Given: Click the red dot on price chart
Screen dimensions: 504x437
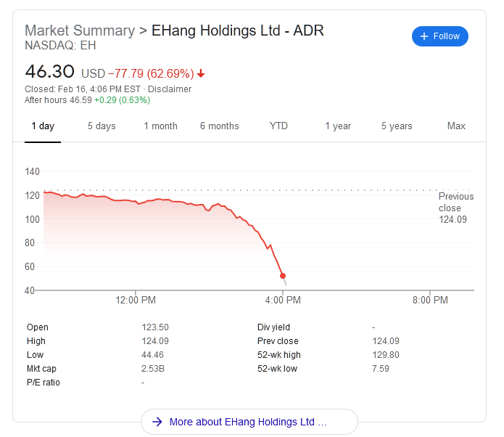Looking at the screenshot, I should [x=283, y=276].
